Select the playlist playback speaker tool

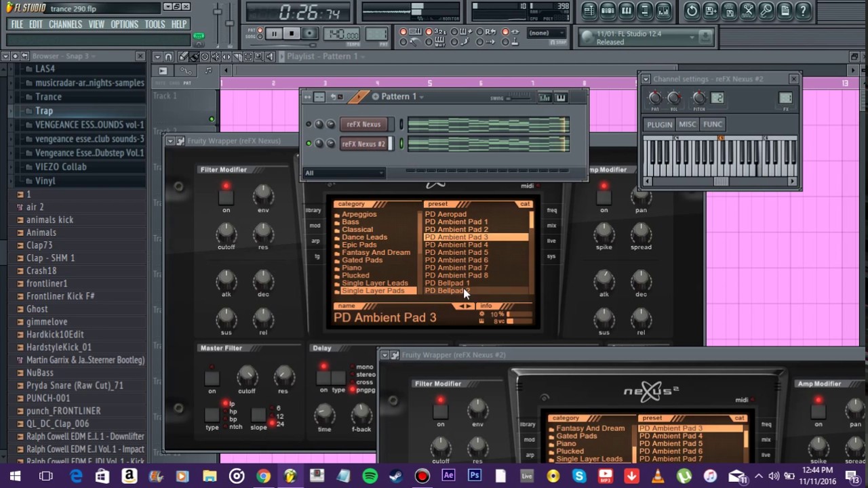[x=270, y=56]
